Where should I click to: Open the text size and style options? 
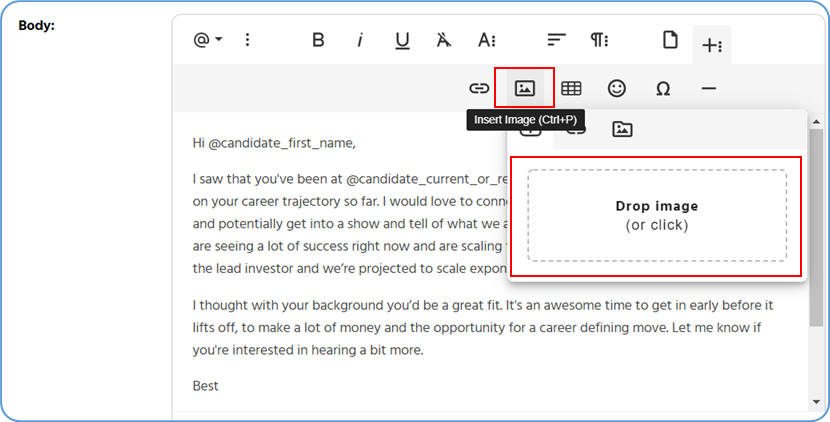click(x=487, y=41)
